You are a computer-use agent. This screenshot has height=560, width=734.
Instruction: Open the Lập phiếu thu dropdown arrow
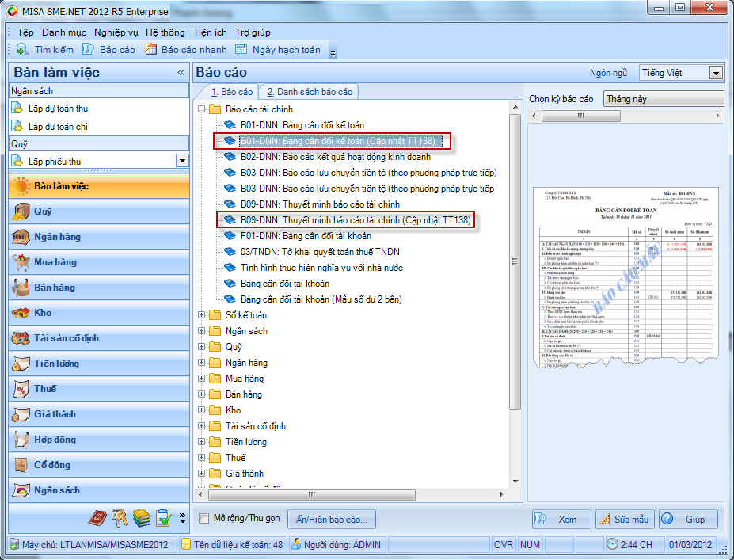click(182, 161)
